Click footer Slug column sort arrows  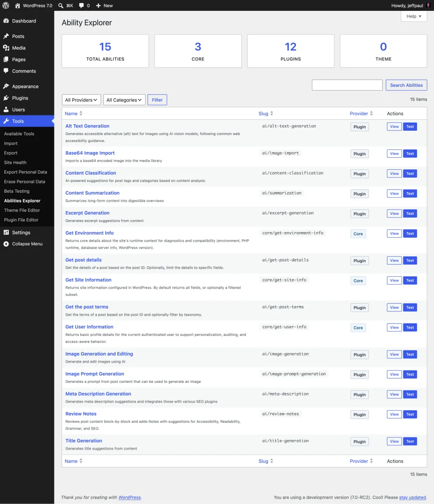tap(272, 461)
